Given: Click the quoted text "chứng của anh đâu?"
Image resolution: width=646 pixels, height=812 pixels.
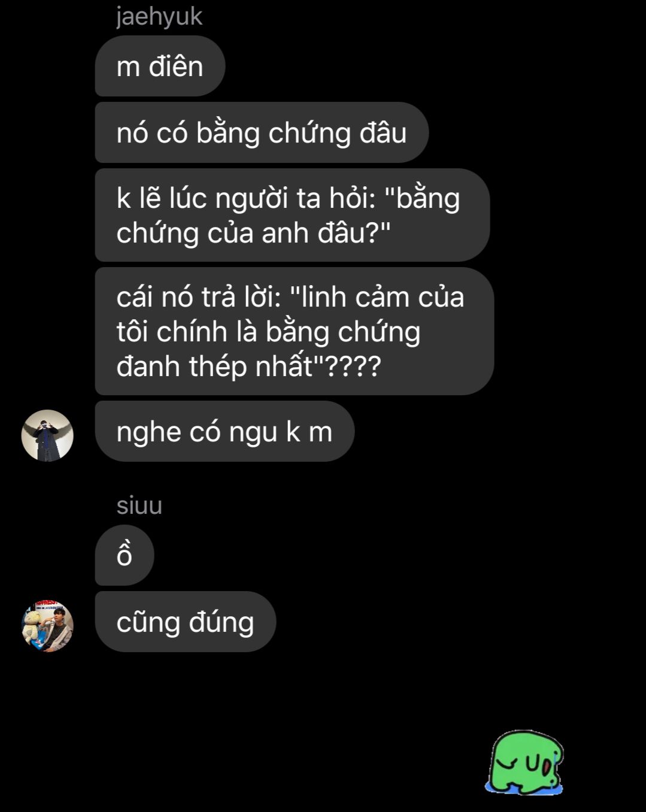Looking at the screenshot, I should [248, 233].
